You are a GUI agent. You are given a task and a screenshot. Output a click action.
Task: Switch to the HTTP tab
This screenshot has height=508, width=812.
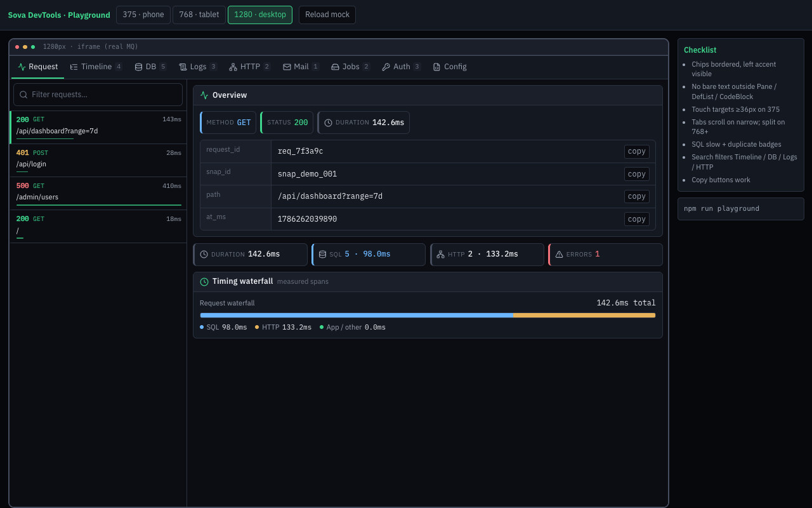(250, 67)
